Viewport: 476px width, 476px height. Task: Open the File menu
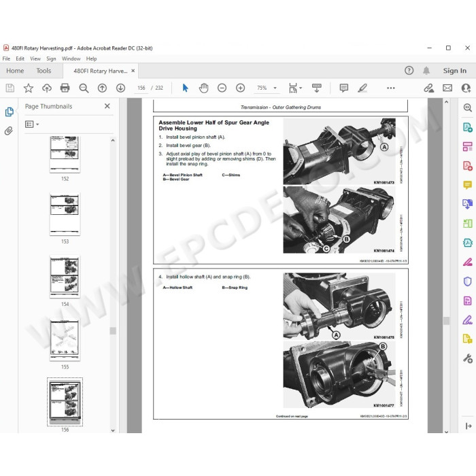6,58
